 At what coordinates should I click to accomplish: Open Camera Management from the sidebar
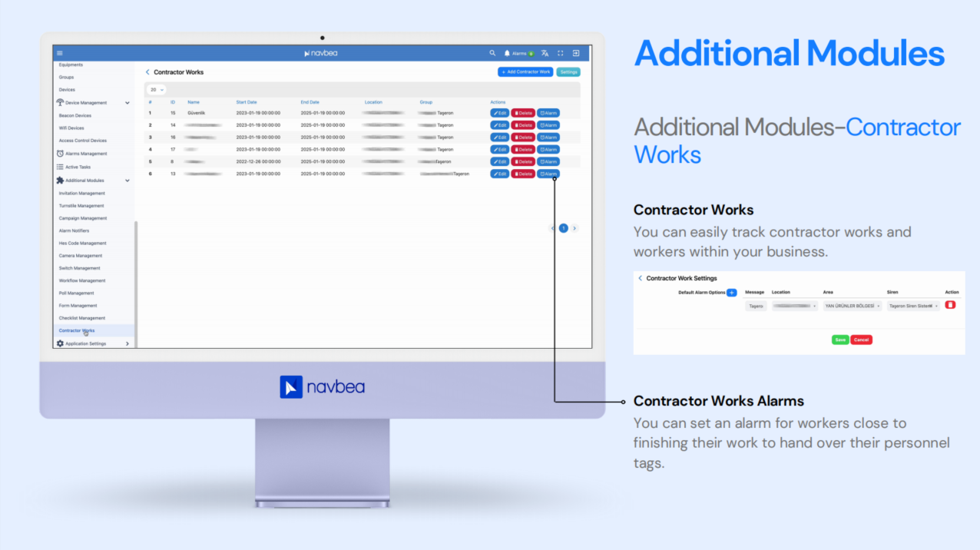click(x=81, y=256)
